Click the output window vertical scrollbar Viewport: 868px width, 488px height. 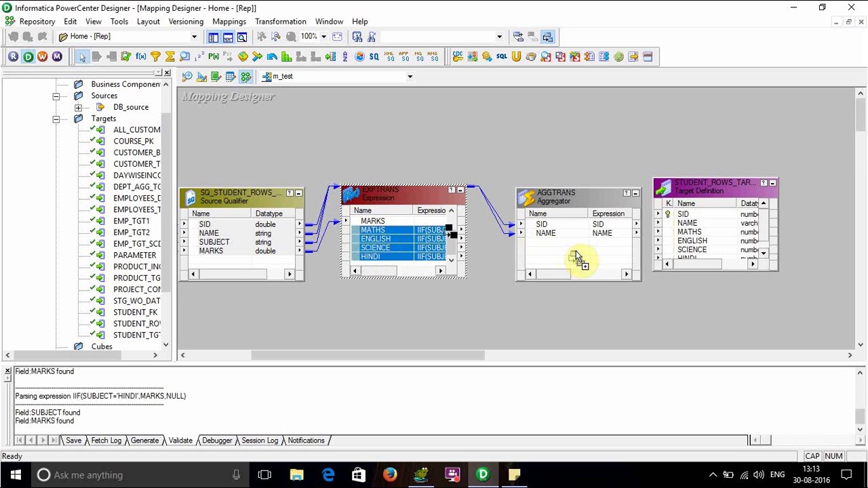[x=861, y=400]
